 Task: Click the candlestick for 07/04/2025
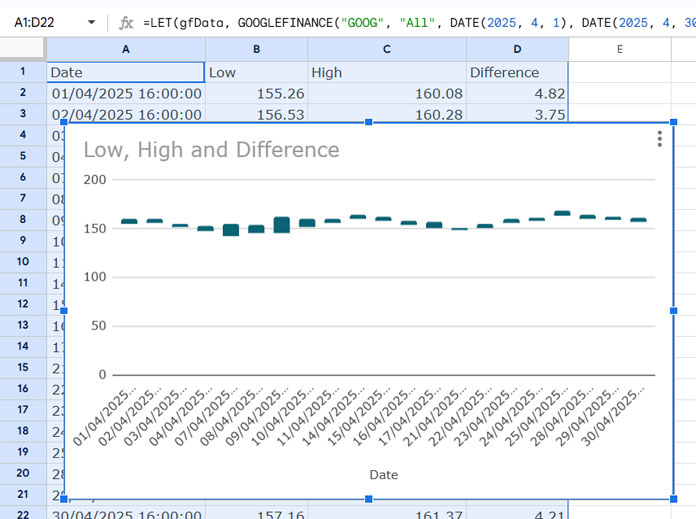tap(231, 230)
